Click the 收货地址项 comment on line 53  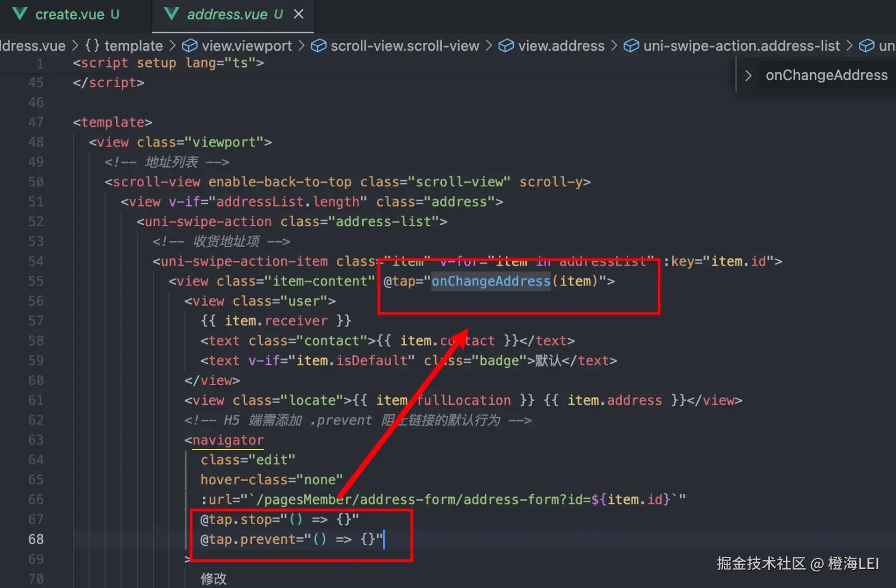(221, 242)
